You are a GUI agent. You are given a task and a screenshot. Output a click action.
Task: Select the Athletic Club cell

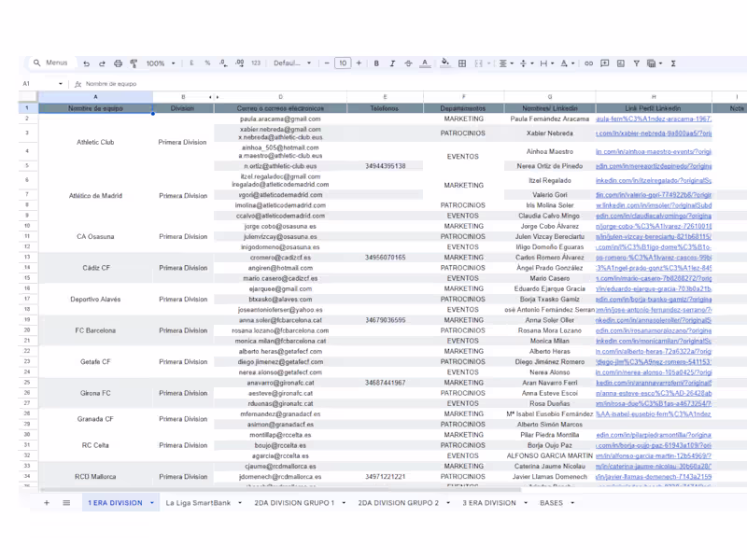95,143
